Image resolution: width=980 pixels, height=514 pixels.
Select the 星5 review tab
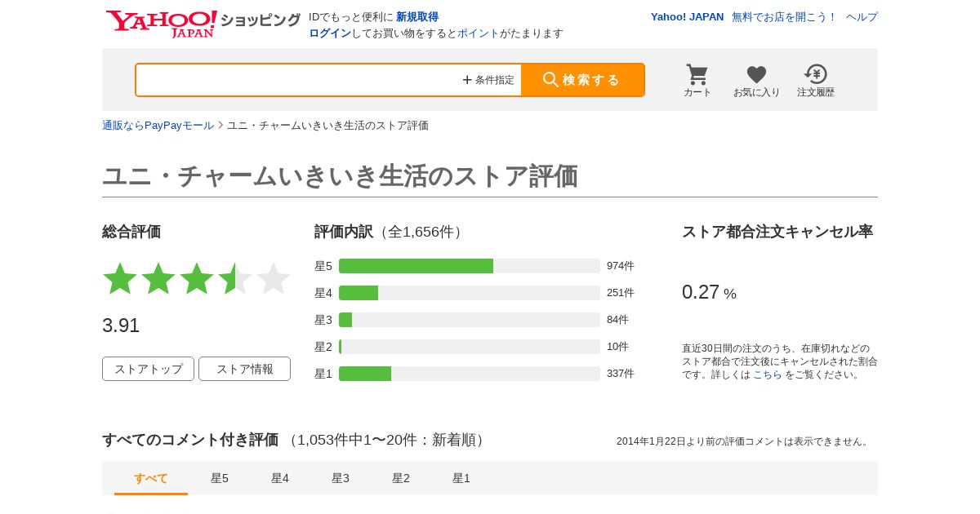click(x=220, y=478)
